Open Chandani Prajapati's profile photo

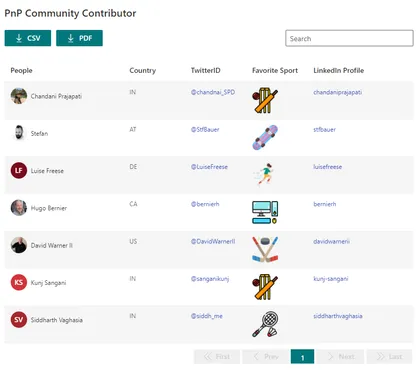tap(19, 96)
